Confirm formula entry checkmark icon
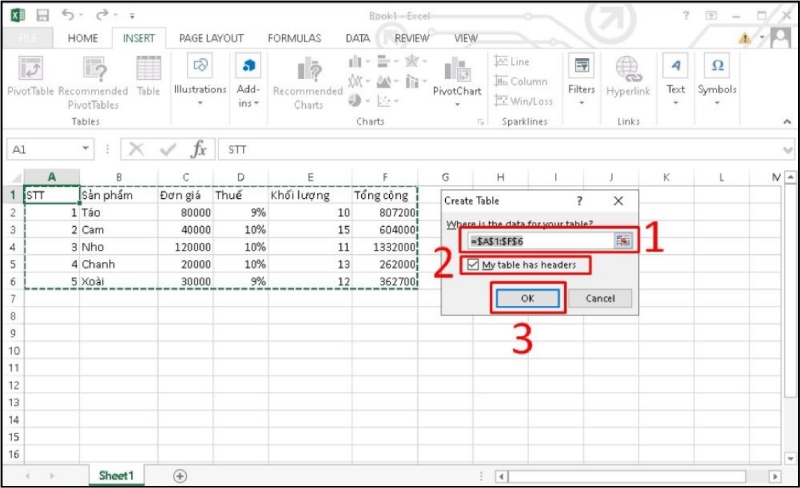The height and width of the screenshot is (488, 800). click(x=168, y=150)
